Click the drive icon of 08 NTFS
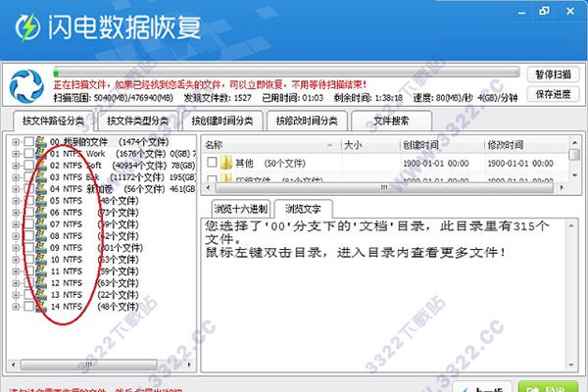 pos(41,236)
